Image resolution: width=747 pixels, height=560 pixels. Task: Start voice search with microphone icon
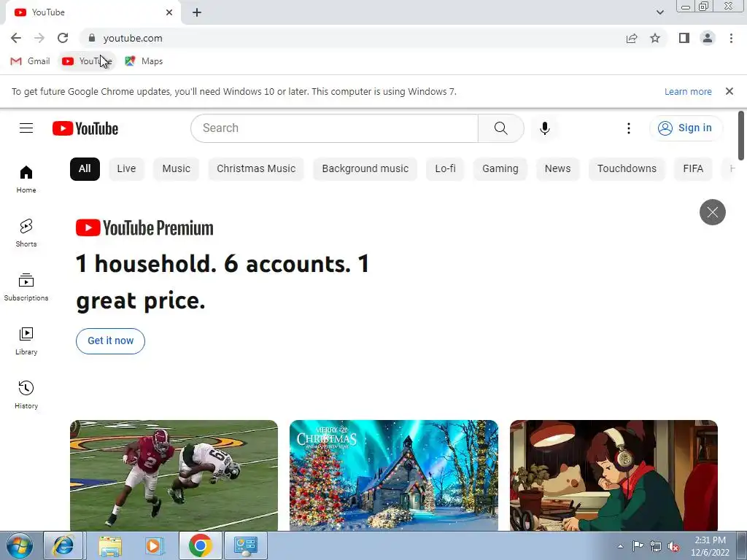tap(544, 128)
